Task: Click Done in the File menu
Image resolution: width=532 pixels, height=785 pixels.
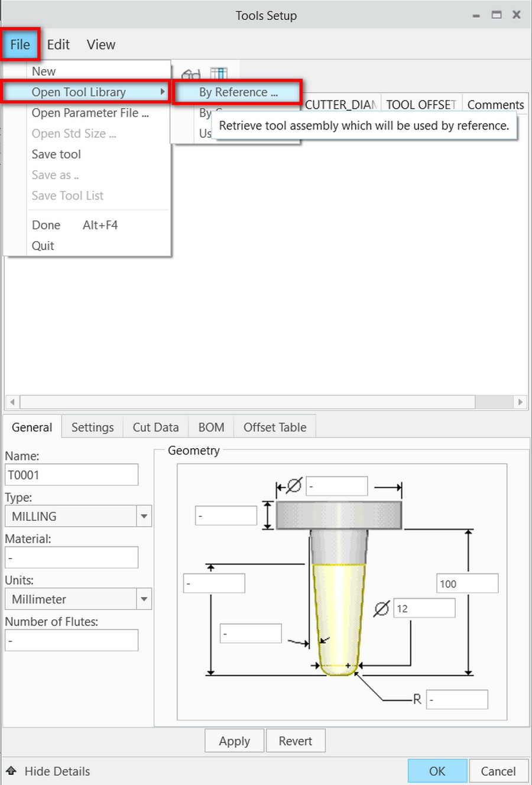Action: (46, 225)
